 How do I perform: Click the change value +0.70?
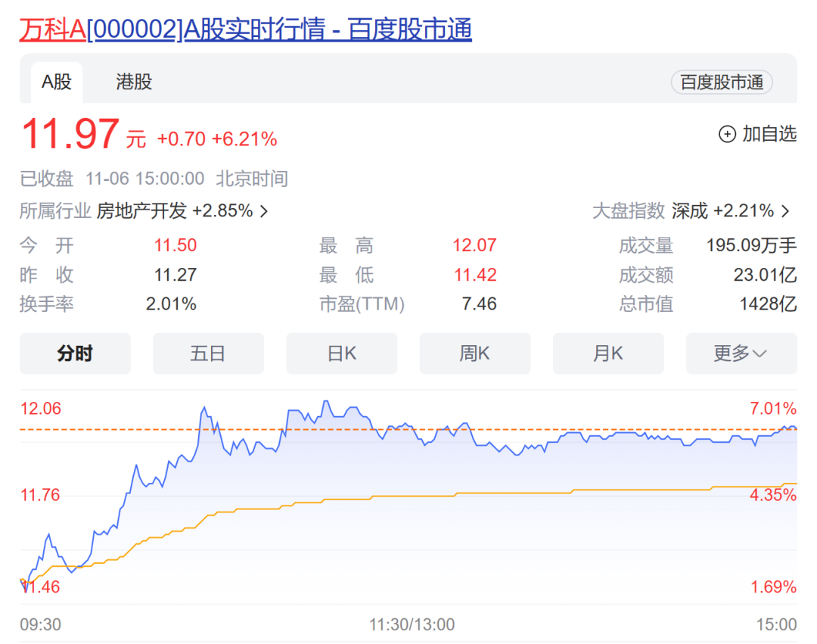[182, 139]
